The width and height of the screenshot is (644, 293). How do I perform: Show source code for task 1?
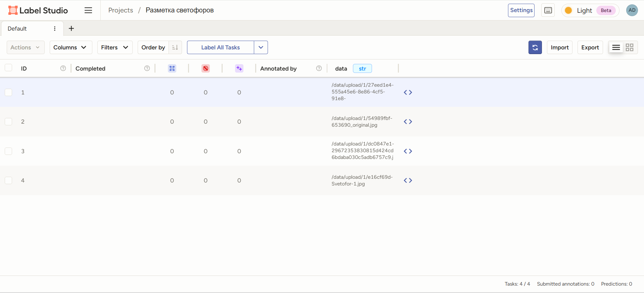click(408, 92)
